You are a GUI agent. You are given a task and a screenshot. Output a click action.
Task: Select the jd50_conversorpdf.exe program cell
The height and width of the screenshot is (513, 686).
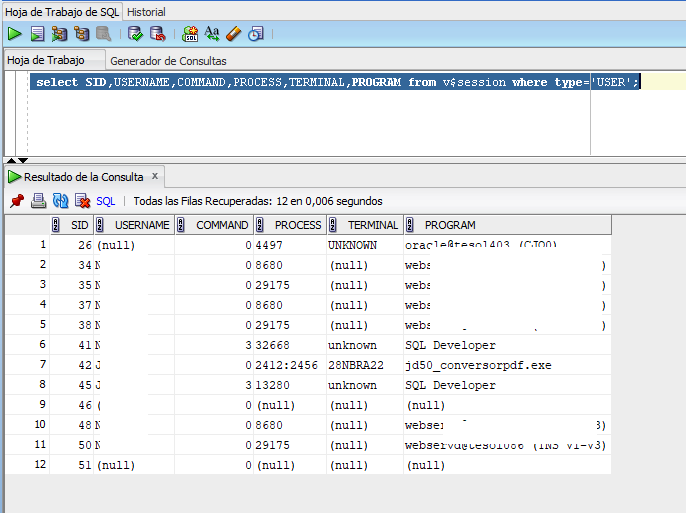(x=478, y=365)
